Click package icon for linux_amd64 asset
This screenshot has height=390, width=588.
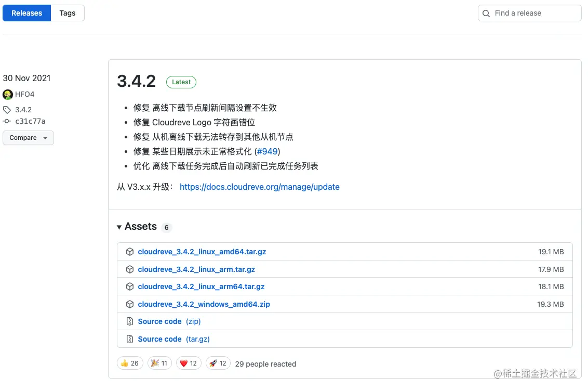click(130, 252)
